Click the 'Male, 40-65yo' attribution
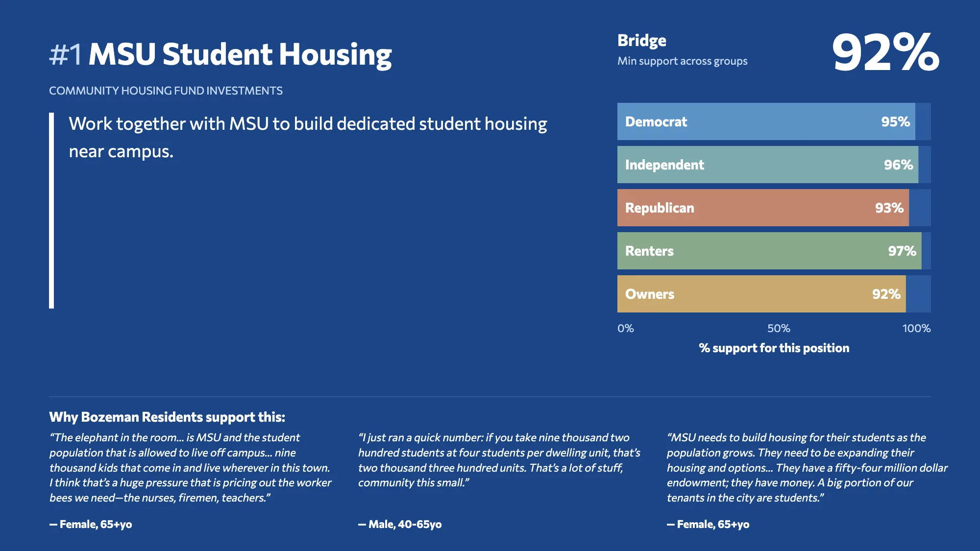This screenshot has height=551, width=980. (x=400, y=525)
